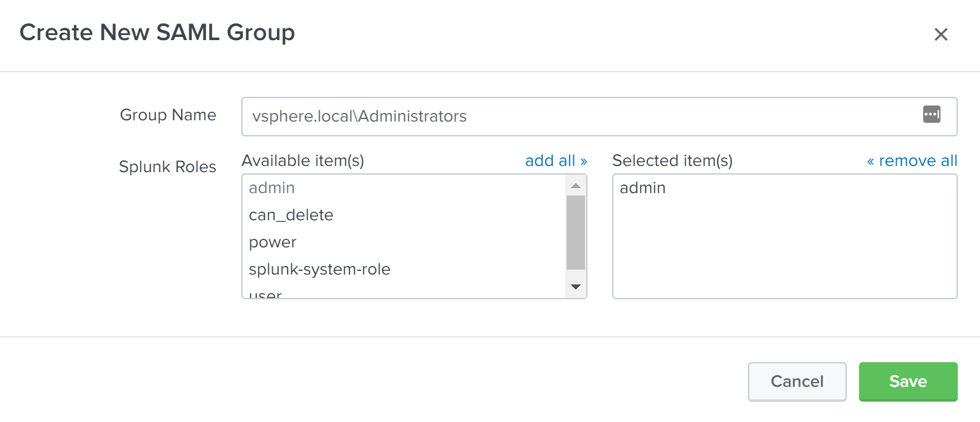Save the new SAML group
980x422 pixels.
(x=908, y=381)
